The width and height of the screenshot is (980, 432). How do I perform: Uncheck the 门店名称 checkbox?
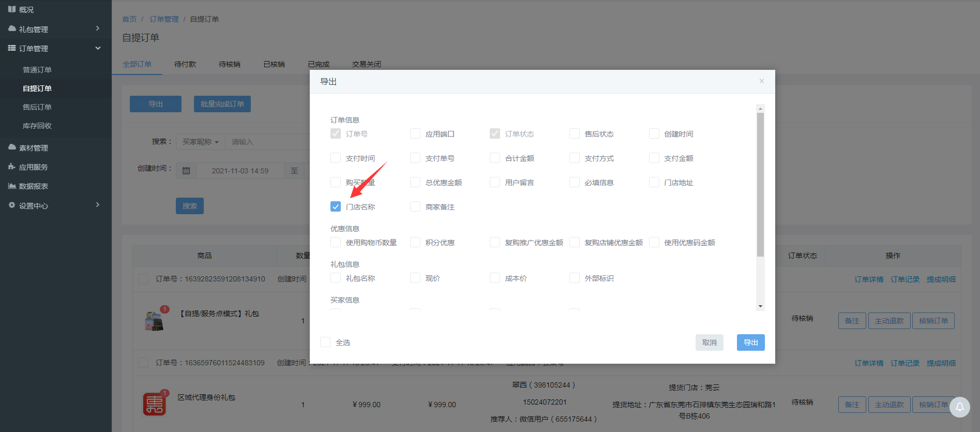coord(336,206)
